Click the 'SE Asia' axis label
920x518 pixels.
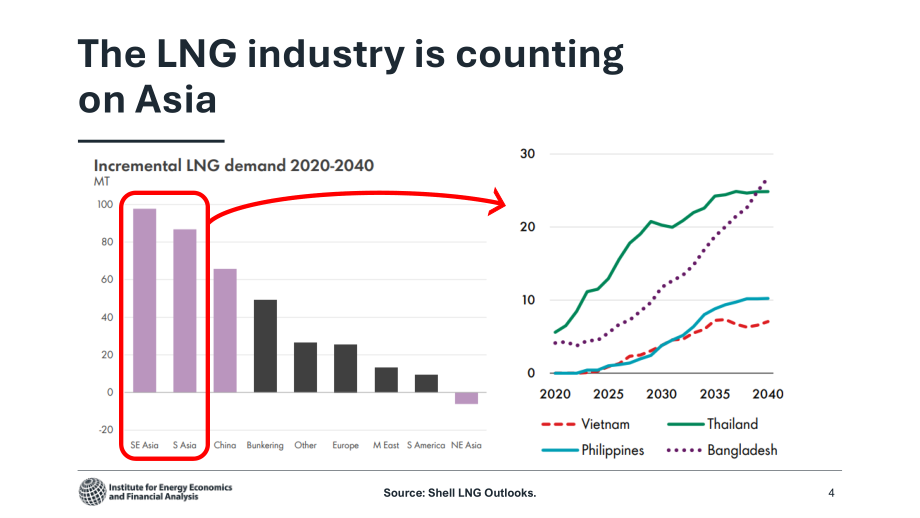pos(144,445)
